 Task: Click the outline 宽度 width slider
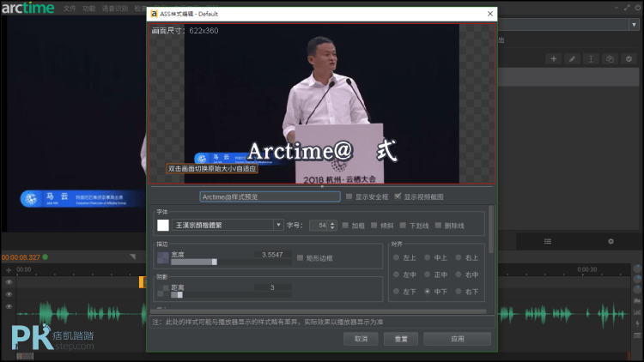point(231,262)
